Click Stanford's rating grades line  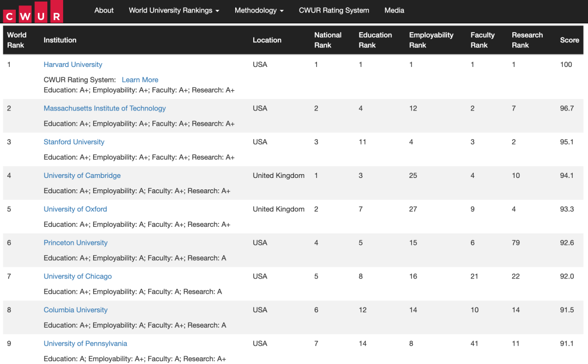139,157
